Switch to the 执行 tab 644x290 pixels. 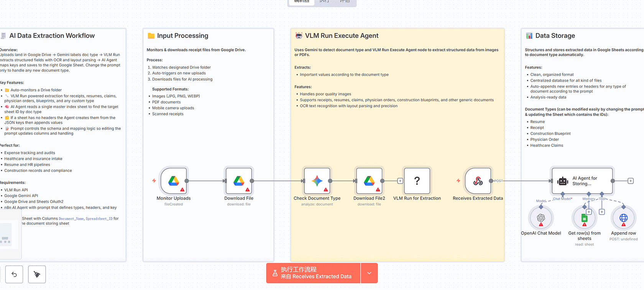tap(324, 2)
